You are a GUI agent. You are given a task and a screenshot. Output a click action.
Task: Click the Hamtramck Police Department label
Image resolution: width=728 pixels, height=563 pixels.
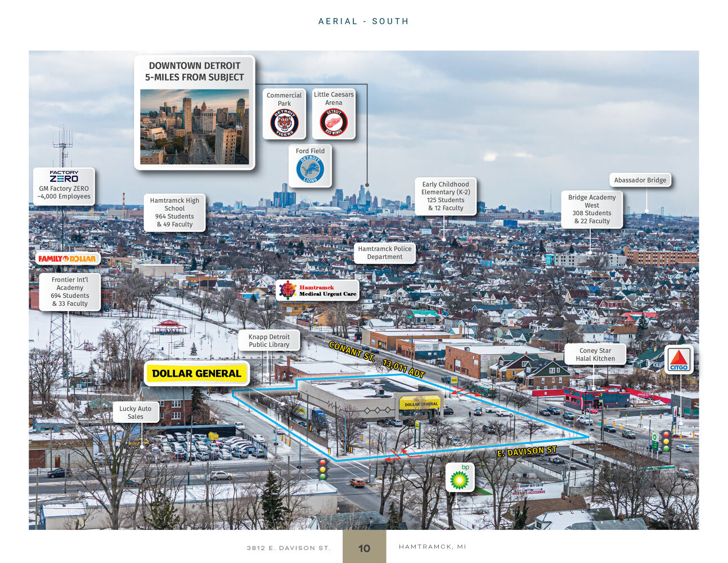(385, 253)
